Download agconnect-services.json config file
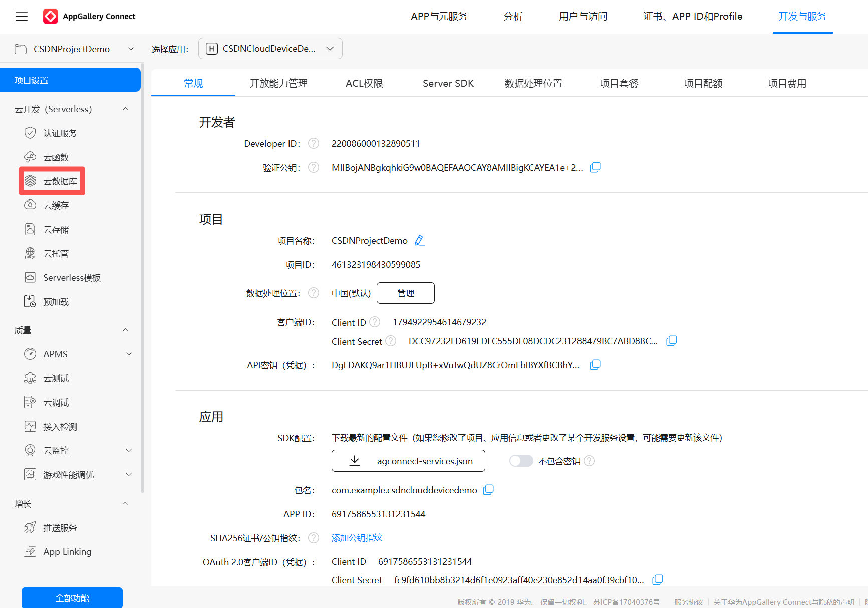The image size is (868, 608). pyautogui.click(x=408, y=461)
